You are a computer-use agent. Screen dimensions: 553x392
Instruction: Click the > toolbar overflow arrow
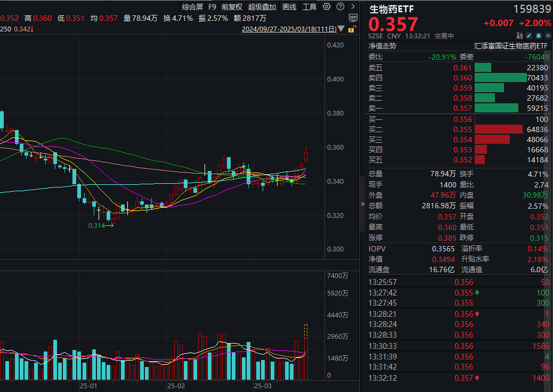[x=353, y=6]
